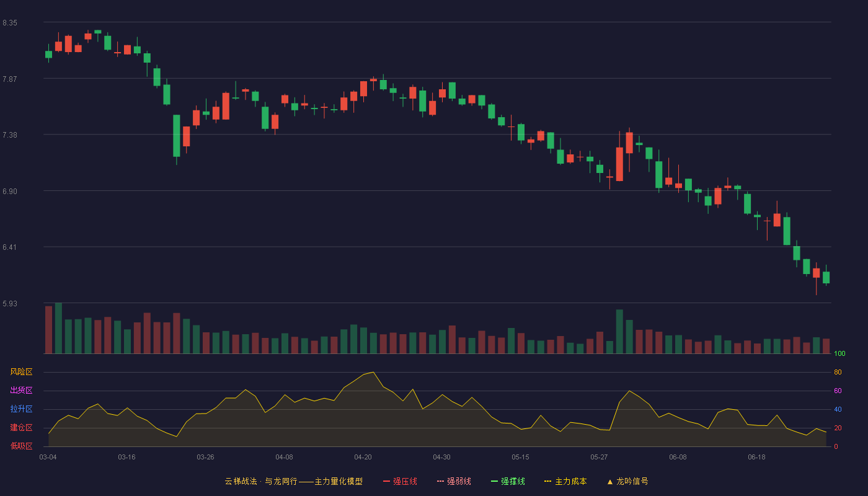
Task: Click the 05-27 date label
Action: click(x=599, y=457)
